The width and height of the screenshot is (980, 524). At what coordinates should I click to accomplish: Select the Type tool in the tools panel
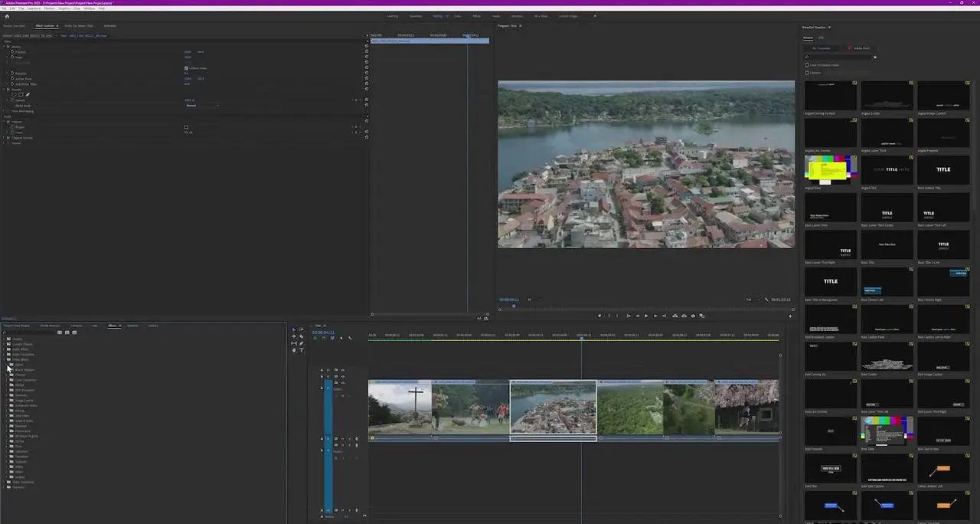pos(301,350)
